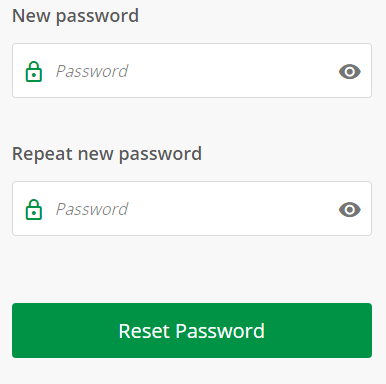Image resolution: width=386 pixels, height=384 pixels.
Task: Select the padlock symbol above the Repeat label
Action: pos(34,71)
